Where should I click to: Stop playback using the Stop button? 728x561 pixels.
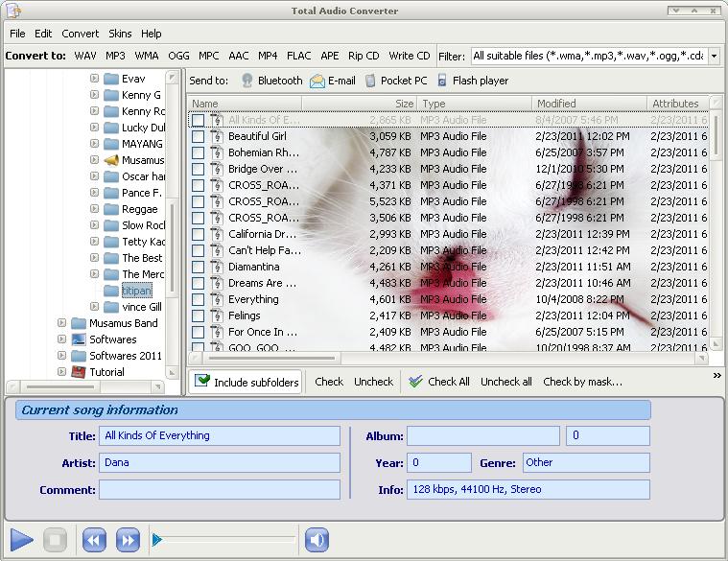coord(55,540)
